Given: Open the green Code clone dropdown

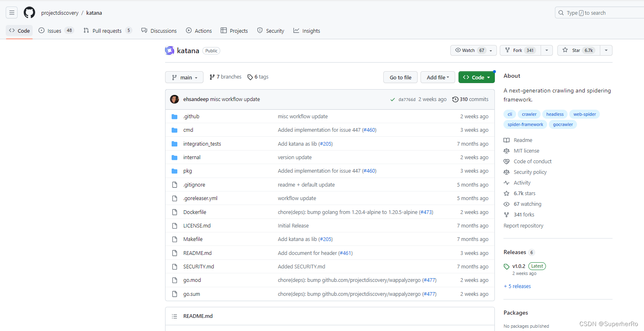Looking at the screenshot, I should pos(476,77).
